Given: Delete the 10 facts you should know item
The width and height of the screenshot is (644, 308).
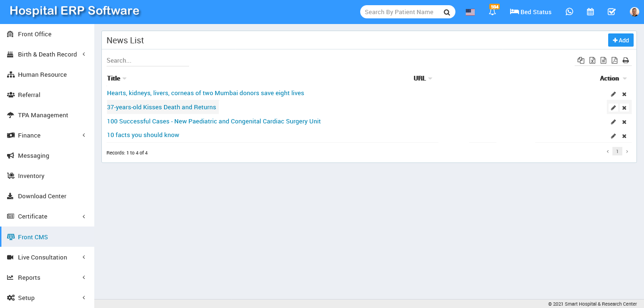Looking at the screenshot, I should coord(624,136).
